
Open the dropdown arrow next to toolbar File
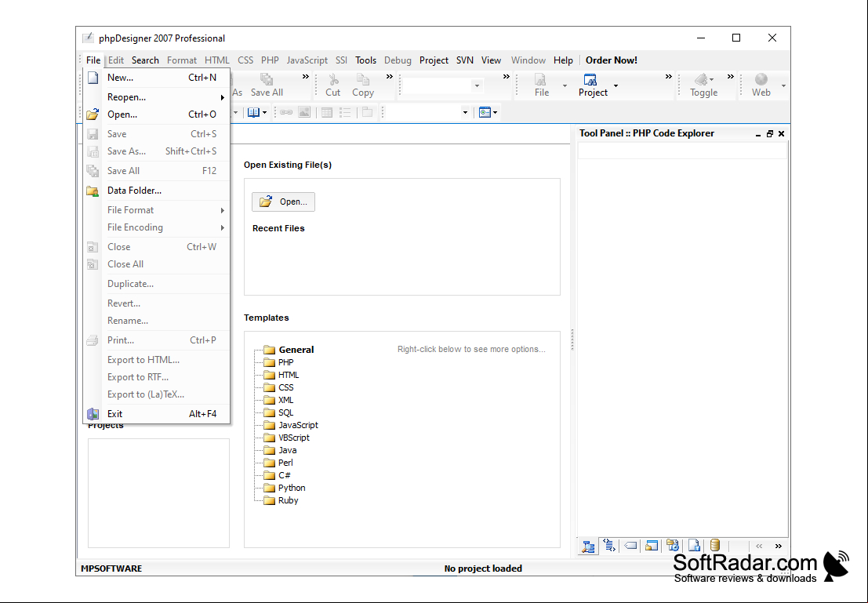pyautogui.click(x=565, y=85)
